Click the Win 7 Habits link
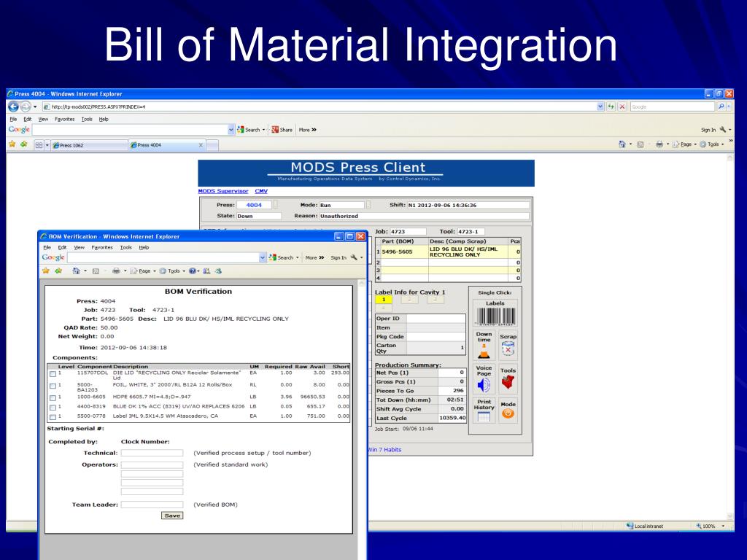The height and width of the screenshot is (560, 747). tap(384, 449)
